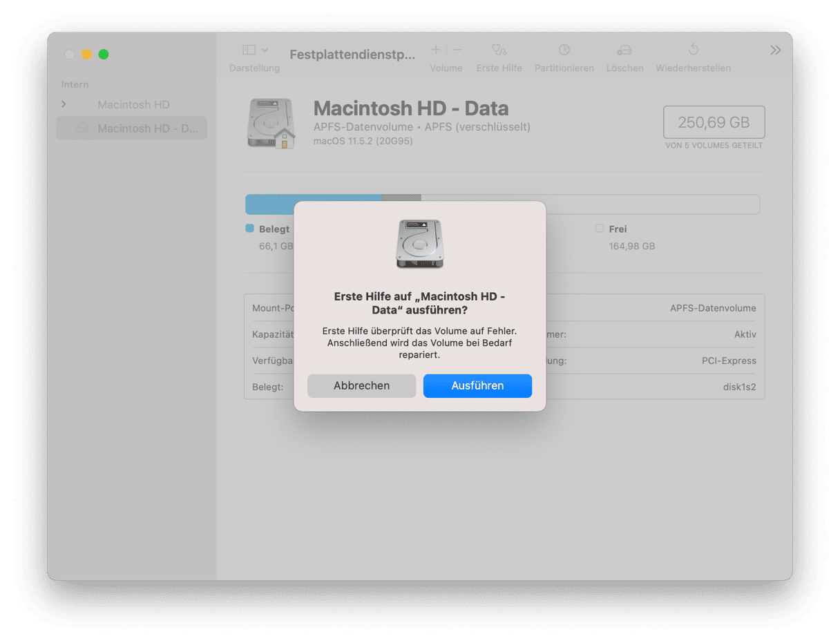The width and height of the screenshot is (840, 643).
Task: Click the Wiederherstellen restore toolbar icon
Action: click(x=693, y=50)
